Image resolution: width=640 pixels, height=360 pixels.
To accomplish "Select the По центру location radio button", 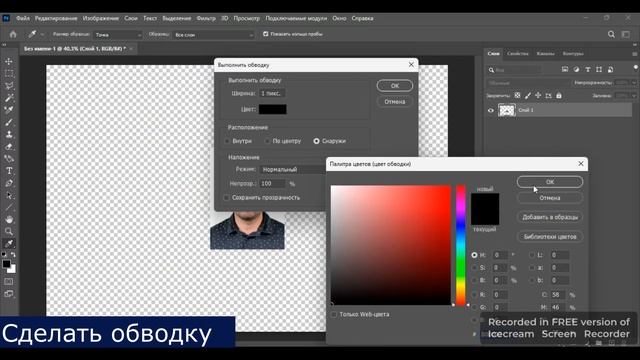I will (x=267, y=141).
